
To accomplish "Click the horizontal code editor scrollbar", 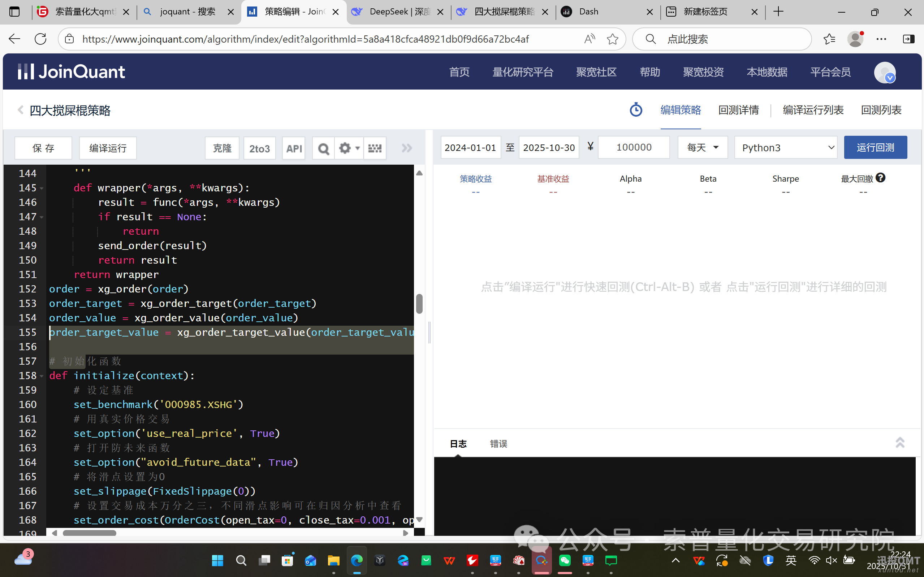I will [89, 533].
